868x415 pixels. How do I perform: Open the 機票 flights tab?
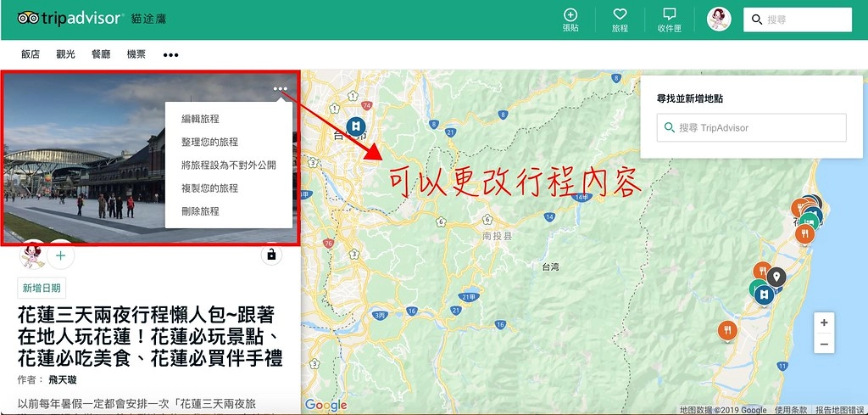pyautogui.click(x=136, y=54)
